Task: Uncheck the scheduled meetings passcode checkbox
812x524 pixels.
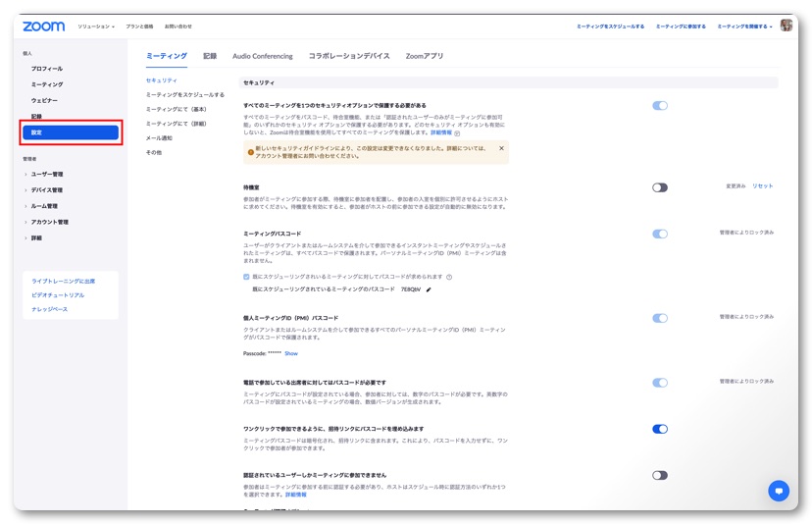Action: click(246, 277)
